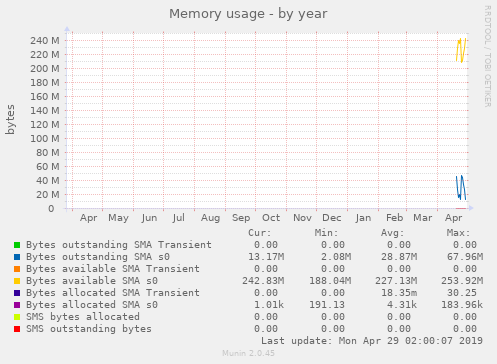The image size is (497, 364).
Task: Click the maximum value 30.25
Action: [462, 293]
